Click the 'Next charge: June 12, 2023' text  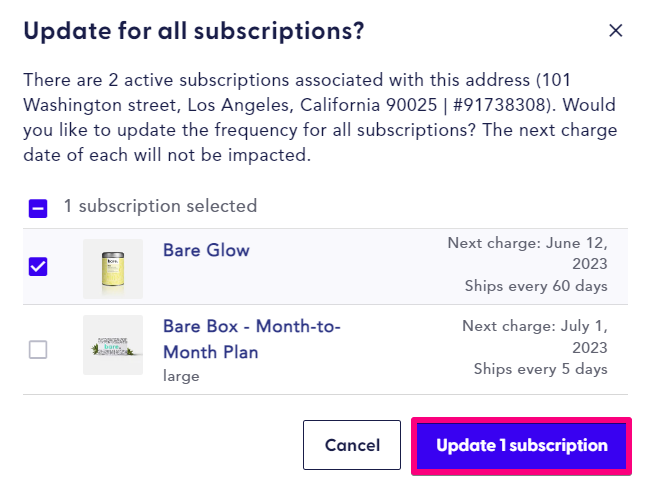(x=528, y=253)
